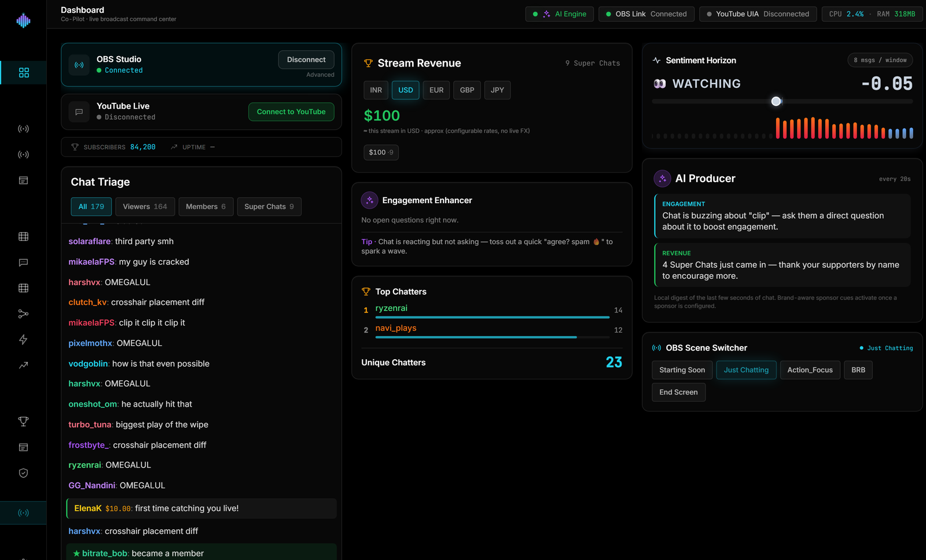Click the Co-Pilot waveform logo
The width and height of the screenshot is (926, 560).
[23, 21]
